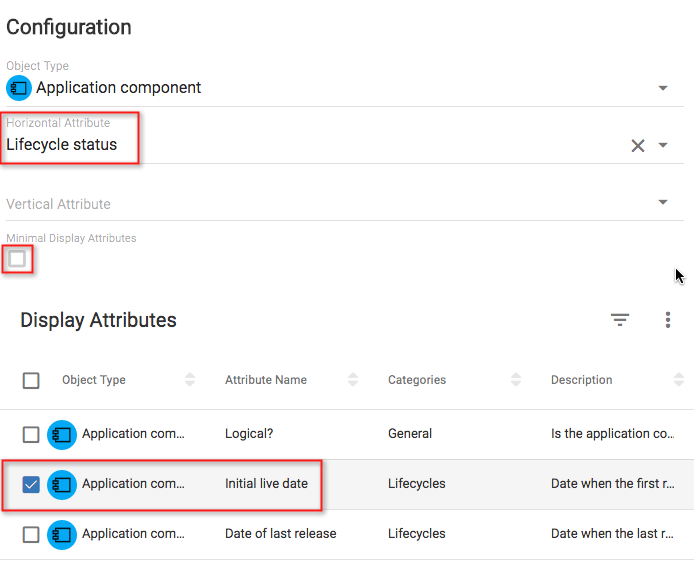The image size is (694, 566).
Task: Click the component icon in Initial live date row
Action: 62,484
